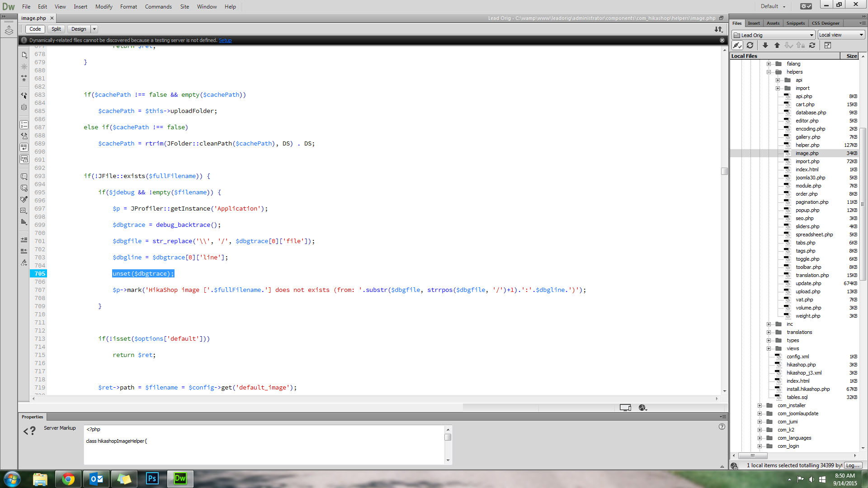
Task: Click the Synchronize files icon
Action: coord(812,45)
